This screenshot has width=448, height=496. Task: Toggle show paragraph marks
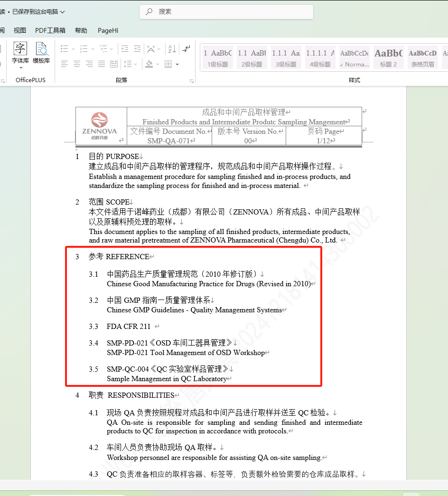tap(187, 48)
